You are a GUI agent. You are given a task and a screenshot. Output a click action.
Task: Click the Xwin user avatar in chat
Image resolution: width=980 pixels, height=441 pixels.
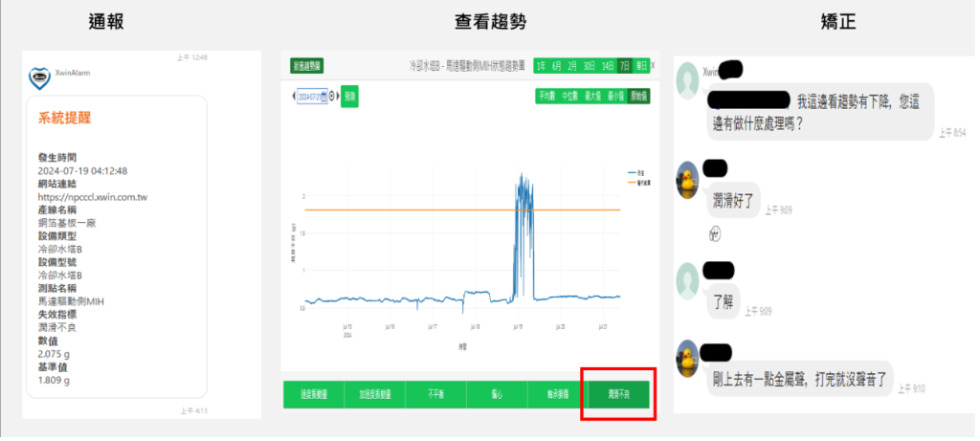[x=689, y=80]
